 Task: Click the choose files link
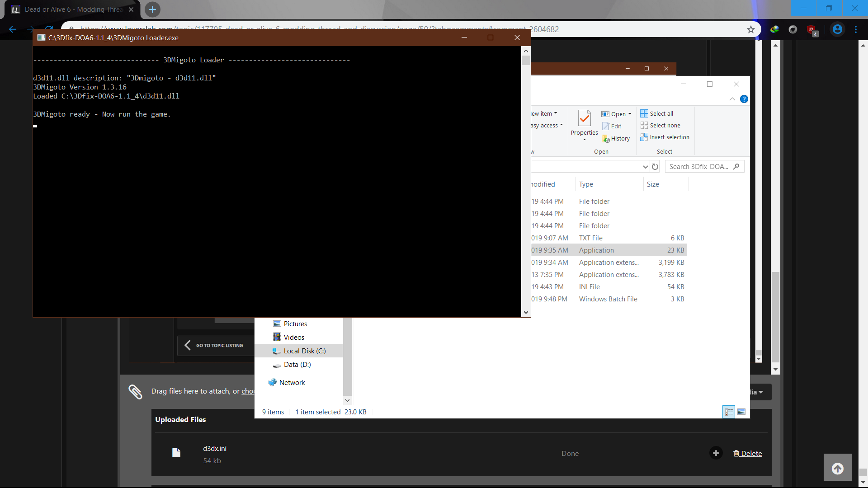pos(248,391)
